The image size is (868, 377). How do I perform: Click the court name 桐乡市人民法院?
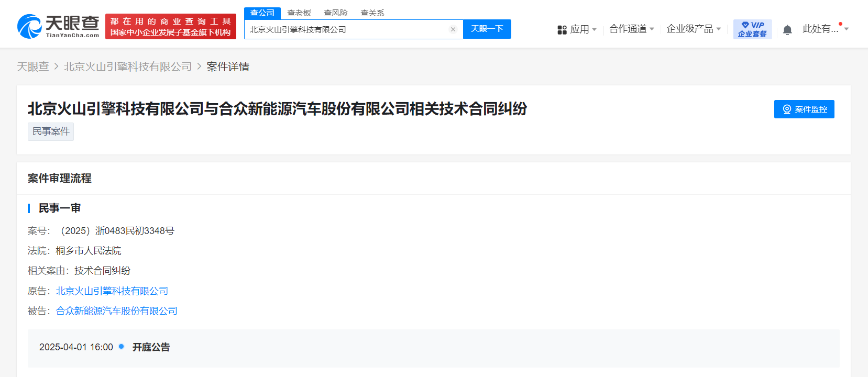point(89,251)
